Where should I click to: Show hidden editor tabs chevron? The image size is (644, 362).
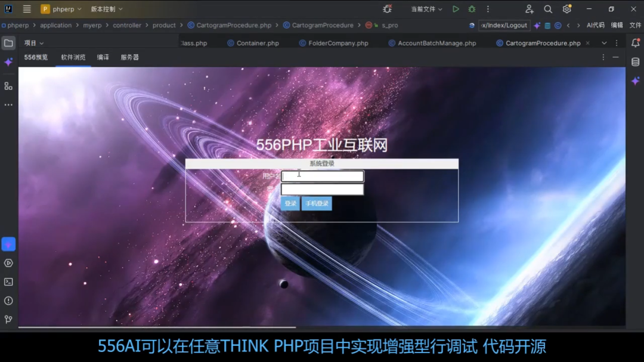[604, 43]
